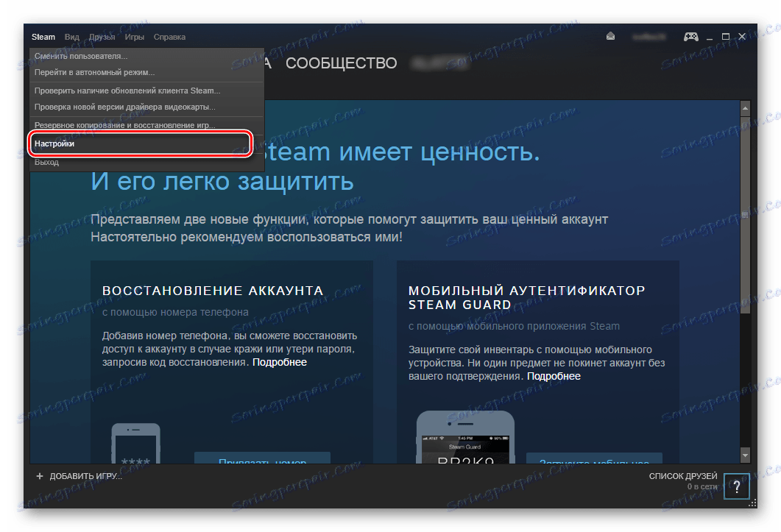The height and width of the screenshot is (532, 781).
Task: Open the Друзья menu
Action: (102, 37)
